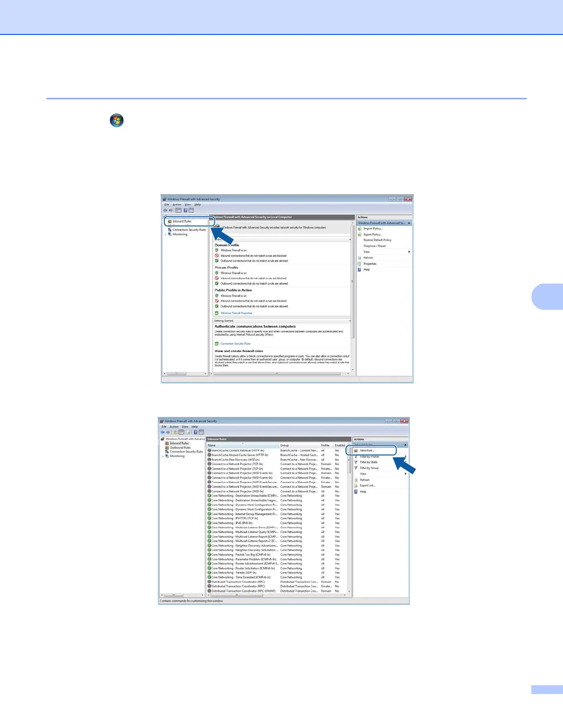Screen dimensions: 563x728
Task: Click the Export List icon in Actions pane
Action: pos(356,485)
